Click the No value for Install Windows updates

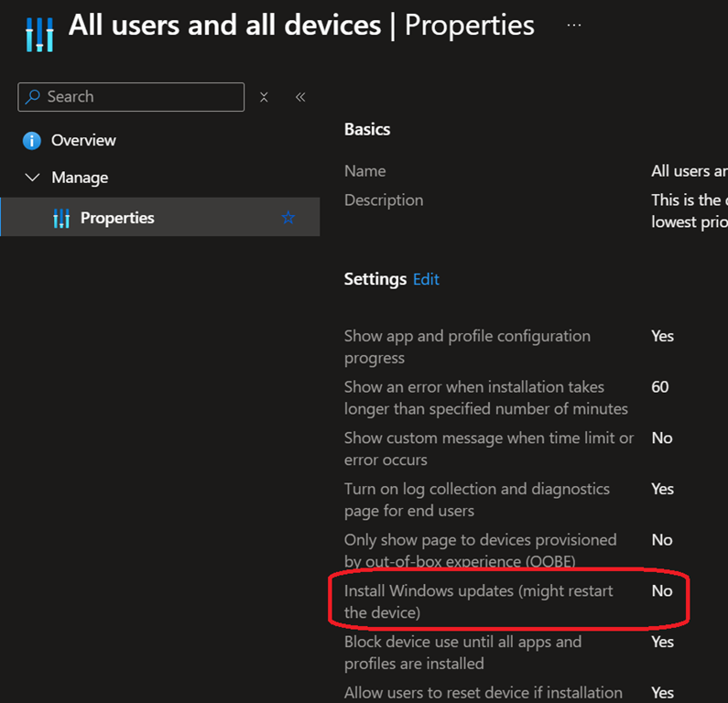(662, 591)
